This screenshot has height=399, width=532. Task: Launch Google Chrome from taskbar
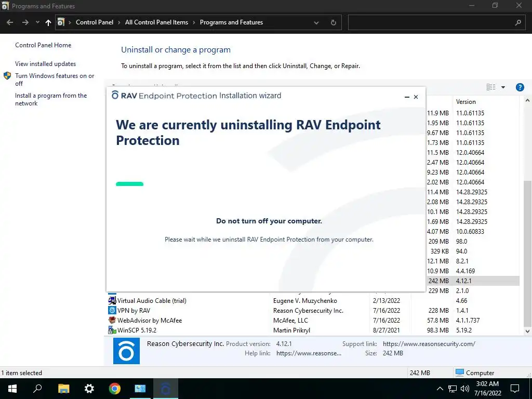point(115,389)
